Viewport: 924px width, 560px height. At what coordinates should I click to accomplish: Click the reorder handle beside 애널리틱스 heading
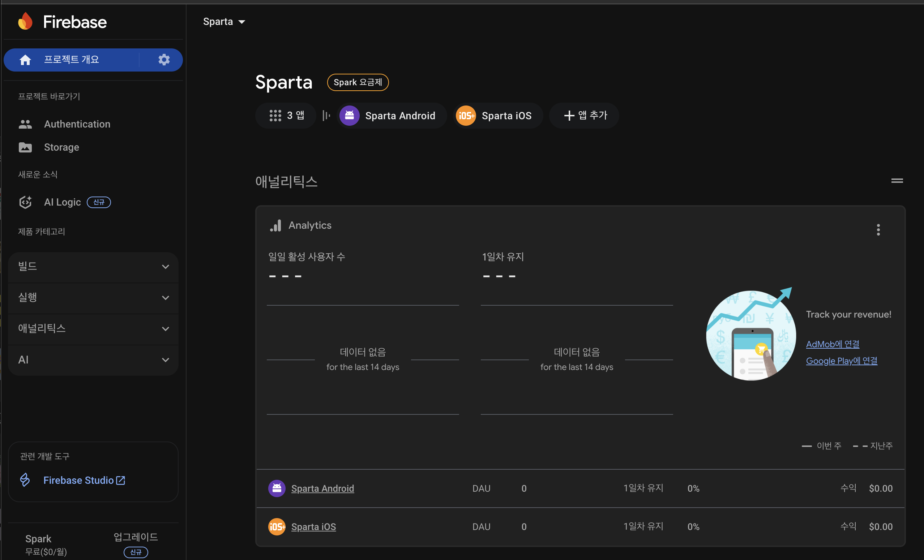[897, 181]
